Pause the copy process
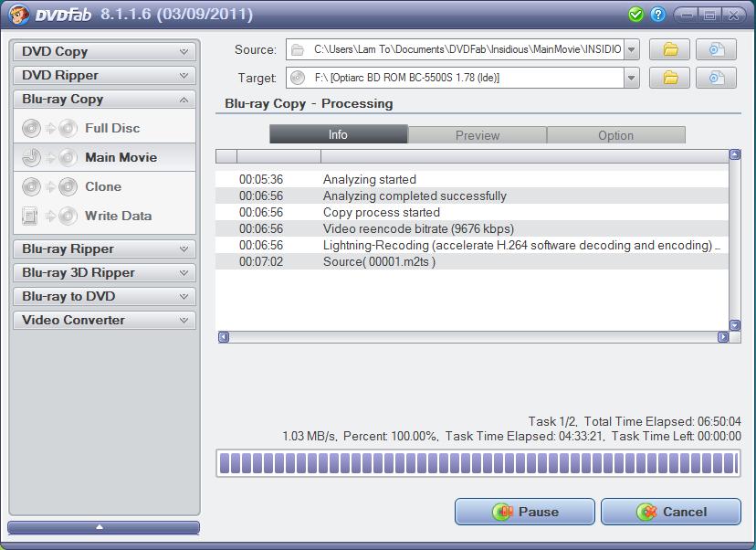Image resolution: width=756 pixels, height=550 pixels. coord(525,512)
